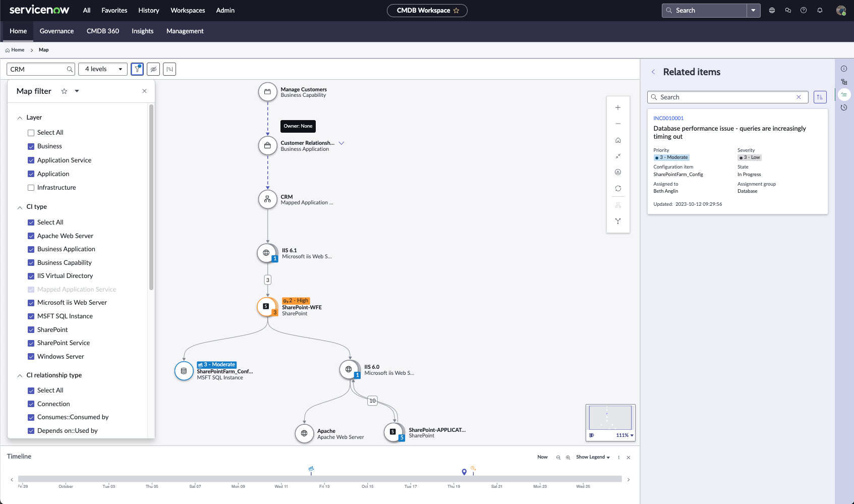Enable the Infrastructure layer checkbox

[x=31, y=188]
